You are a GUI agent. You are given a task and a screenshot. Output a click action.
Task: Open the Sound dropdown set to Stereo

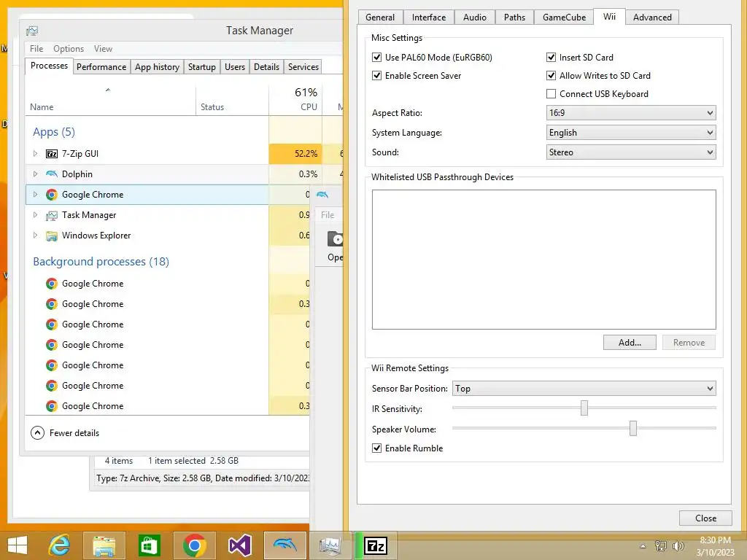631,152
